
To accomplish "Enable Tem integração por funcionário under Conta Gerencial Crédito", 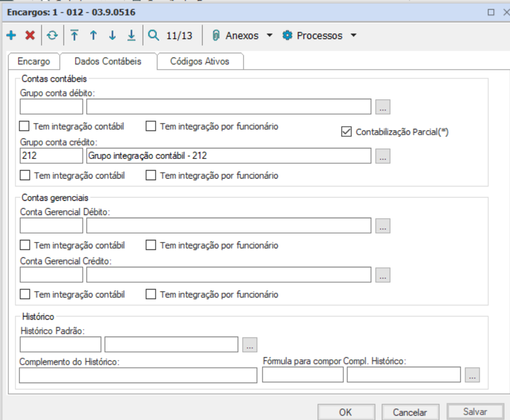I will click(x=150, y=294).
